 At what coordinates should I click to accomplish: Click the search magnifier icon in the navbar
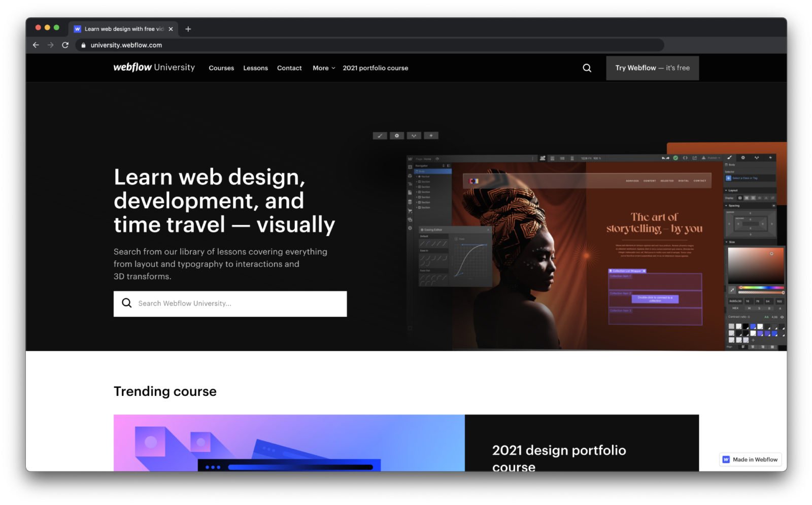tap(587, 68)
